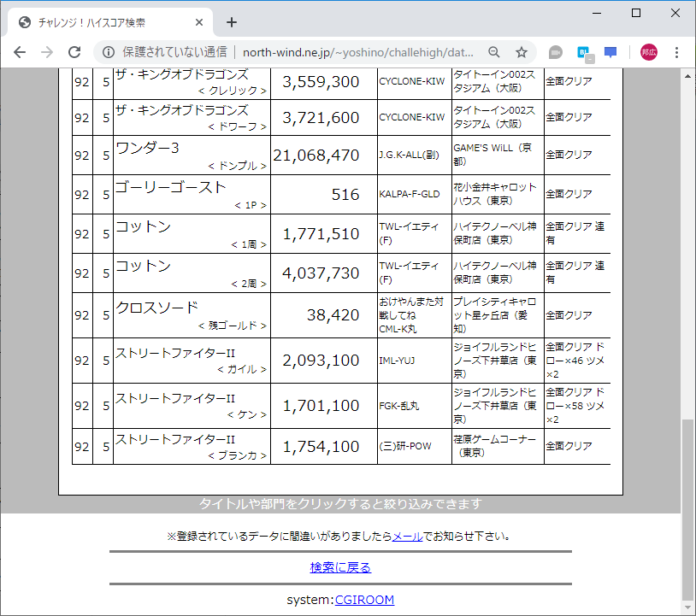
Task: Open the Hatena Bookmark B! extension
Action: point(583,51)
